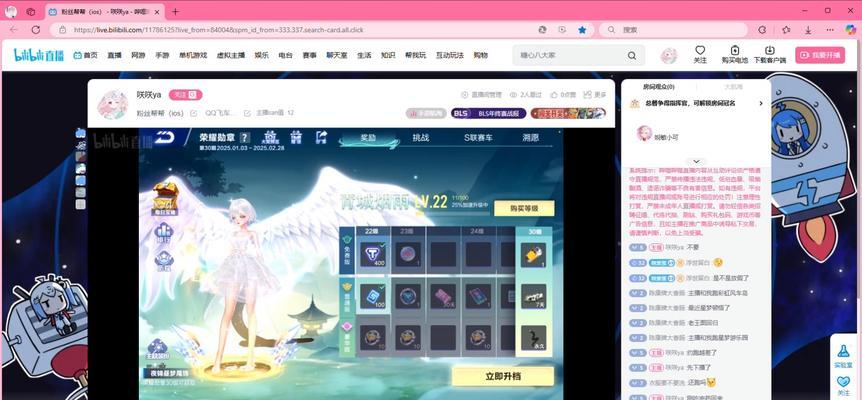Open browser favorites star-list icon

click(x=786, y=30)
